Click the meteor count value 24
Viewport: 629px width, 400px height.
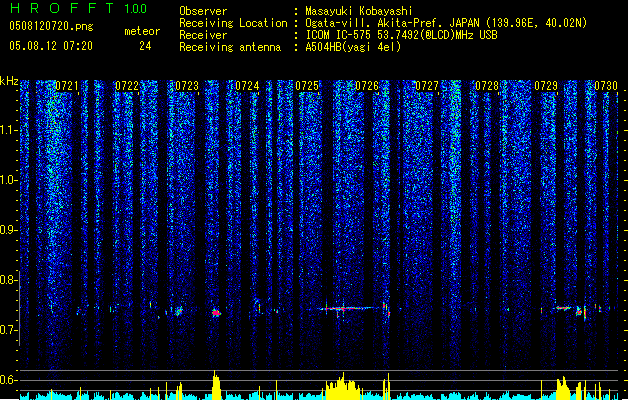click(x=145, y=46)
